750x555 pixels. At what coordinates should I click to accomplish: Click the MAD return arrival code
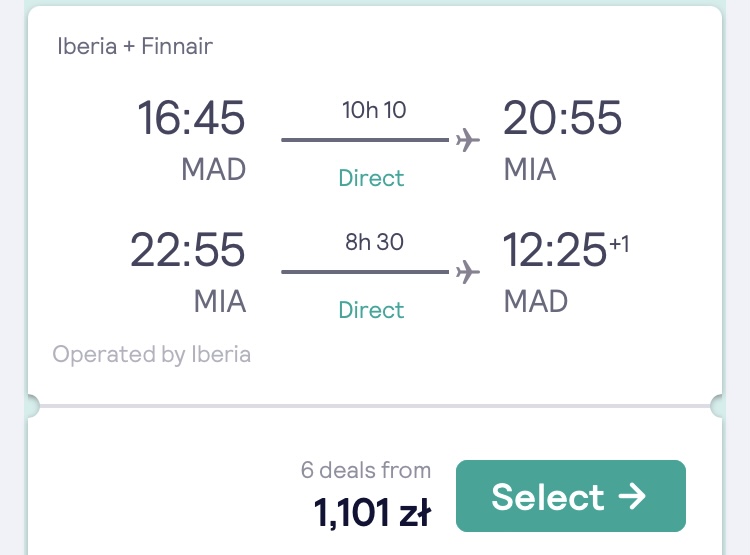[x=536, y=301]
